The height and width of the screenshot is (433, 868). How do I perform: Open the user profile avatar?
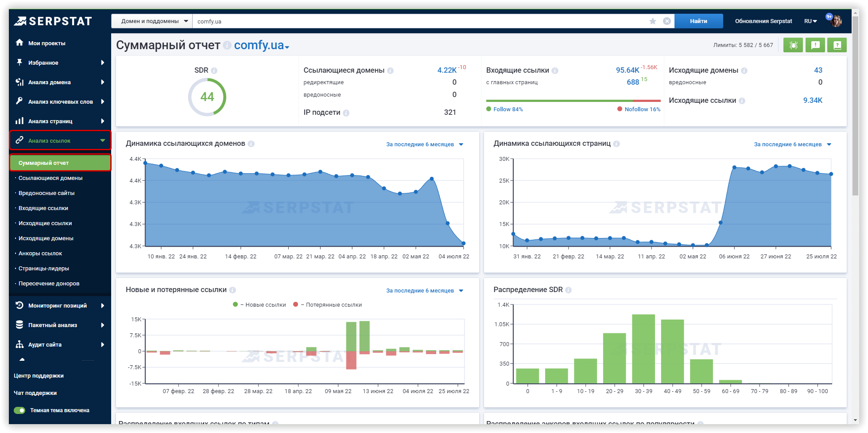(x=836, y=20)
